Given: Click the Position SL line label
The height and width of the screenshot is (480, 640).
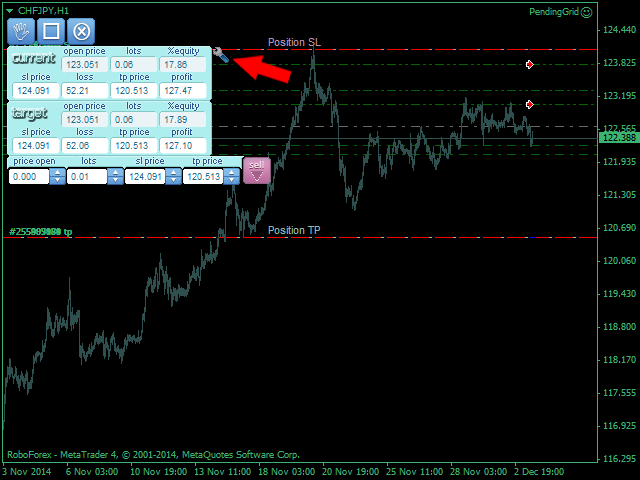Looking at the screenshot, I should 294,42.
